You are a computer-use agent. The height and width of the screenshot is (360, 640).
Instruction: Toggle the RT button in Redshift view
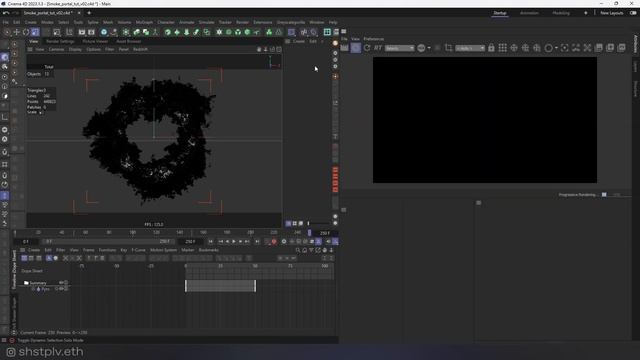tap(378, 48)
